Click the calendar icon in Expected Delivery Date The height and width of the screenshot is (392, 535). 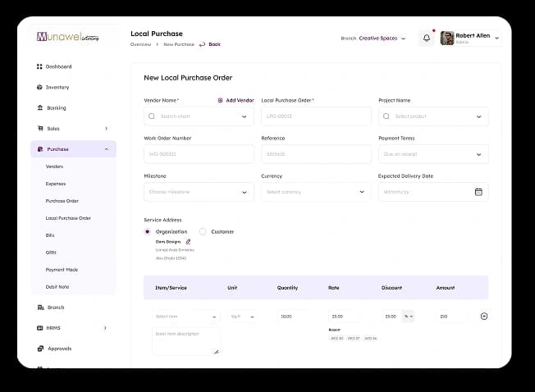click(x=478, y=192)
